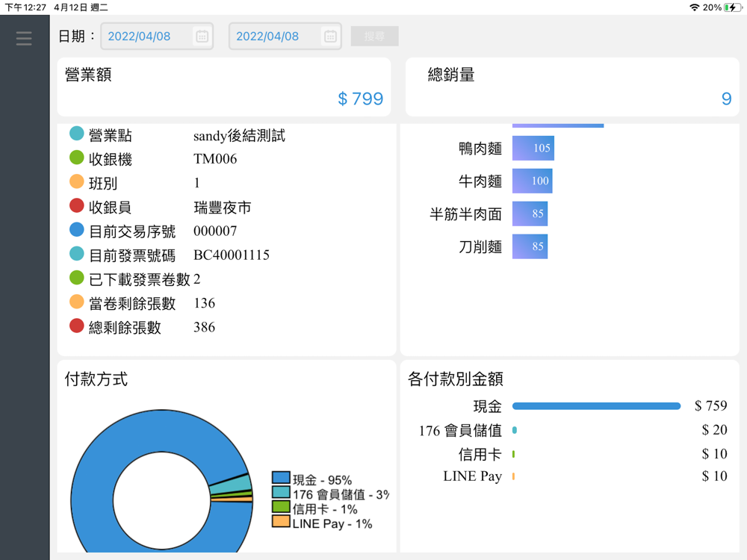The width and height of the screenshot is (747, 560).
Task: Select invoice number BC40001115
Action: [232, 255]
